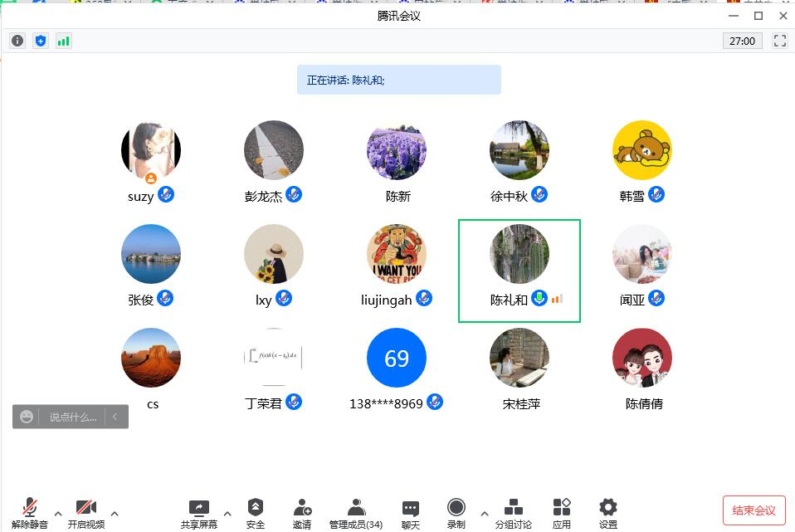The image size is (795, 532).
Task: Open the video settings chevron
Action: [115, 512]
